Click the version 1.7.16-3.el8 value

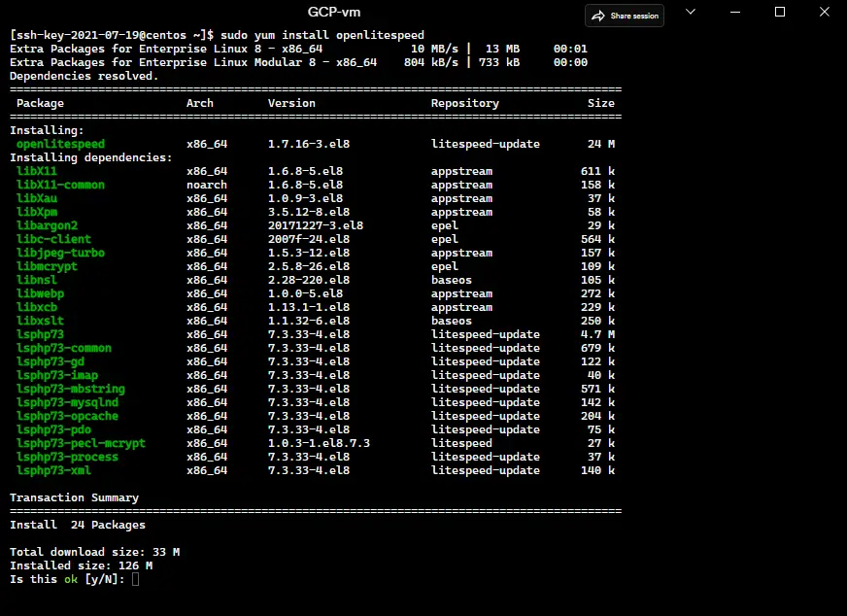309,144
